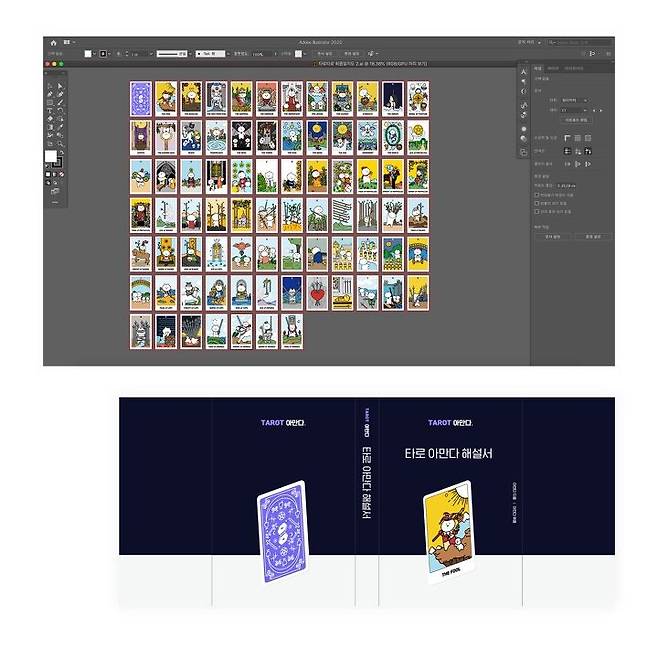Toggle the second checkbox in Properties panel

(x=536, y=202)
